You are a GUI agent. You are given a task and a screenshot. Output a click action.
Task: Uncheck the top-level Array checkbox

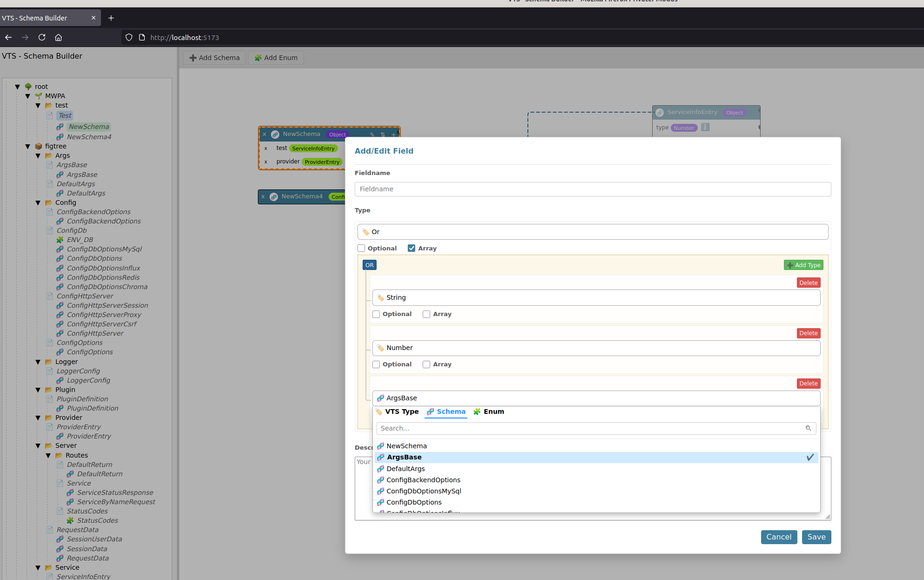click(411, 248)
